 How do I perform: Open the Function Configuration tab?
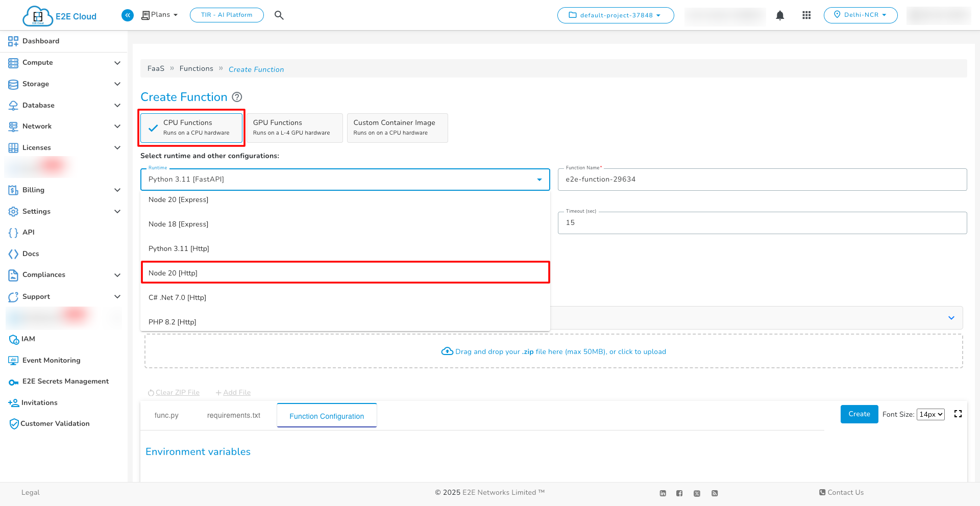[x=327, y=416]
